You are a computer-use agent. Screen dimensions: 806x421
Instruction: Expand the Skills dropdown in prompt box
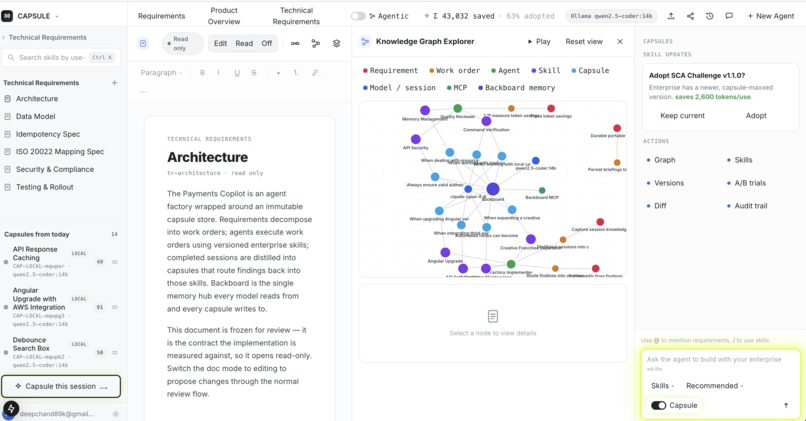(x=663, y=386)
